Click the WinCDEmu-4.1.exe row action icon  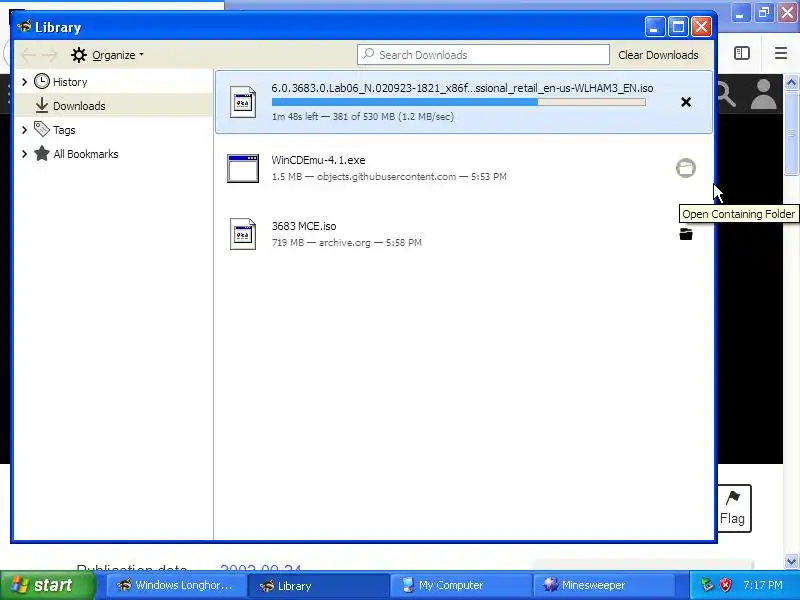point(686,168)
